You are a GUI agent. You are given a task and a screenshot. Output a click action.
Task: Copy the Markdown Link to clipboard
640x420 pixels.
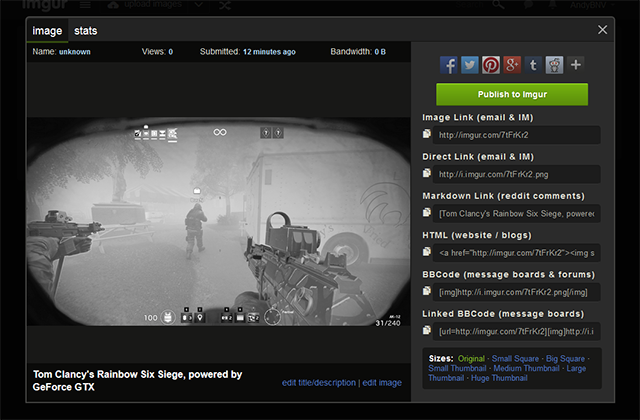pyautogui.click(x=427, y=212)
